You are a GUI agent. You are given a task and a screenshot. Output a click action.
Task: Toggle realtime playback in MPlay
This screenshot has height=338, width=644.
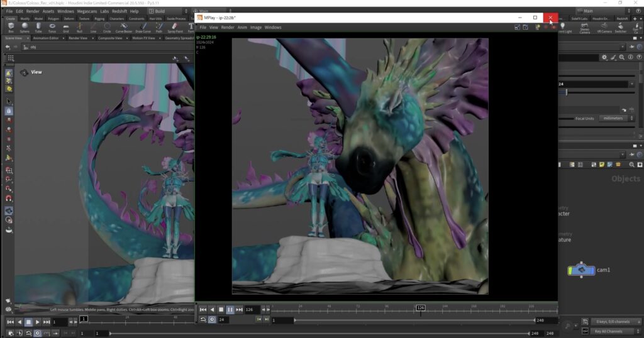click(x=212, y=320)
